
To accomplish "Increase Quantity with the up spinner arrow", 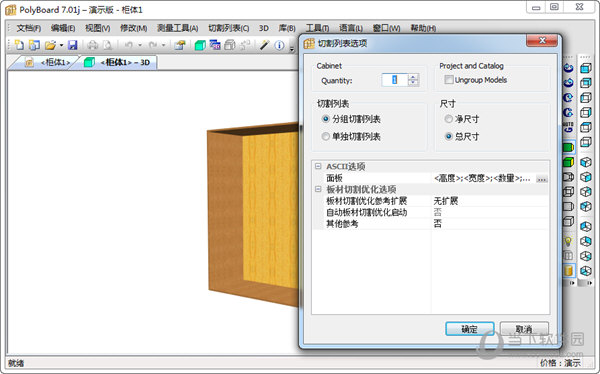I will coord(413,77).
